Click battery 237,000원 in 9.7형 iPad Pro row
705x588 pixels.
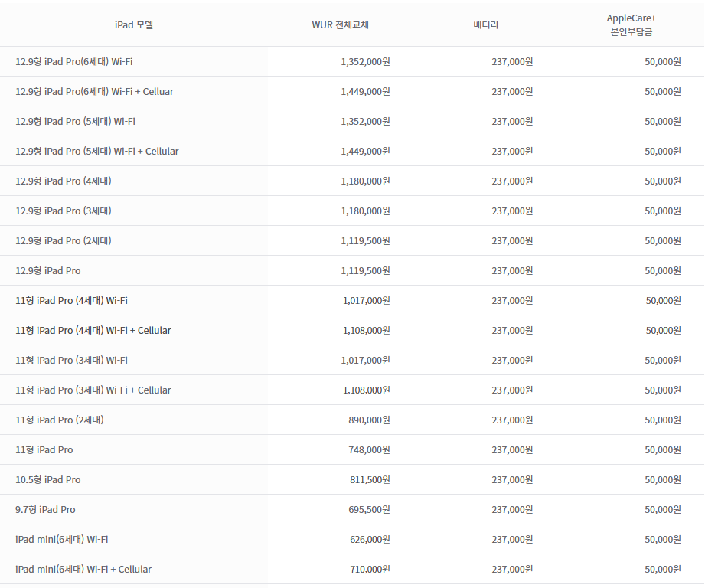pyautogui.click(x=512, y=510)
